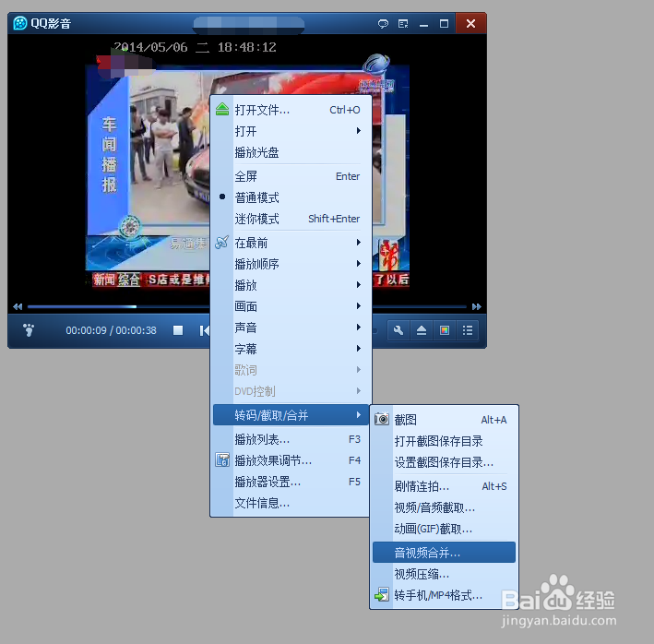The width and height of the screenshot is (654, 644).
Task: Choose 打开文件... from context menu
Action: coord(291,110)
